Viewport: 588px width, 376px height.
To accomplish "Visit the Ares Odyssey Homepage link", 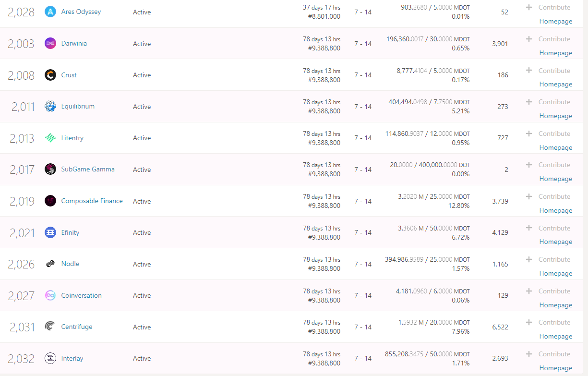I will click(x=556, y=22).
